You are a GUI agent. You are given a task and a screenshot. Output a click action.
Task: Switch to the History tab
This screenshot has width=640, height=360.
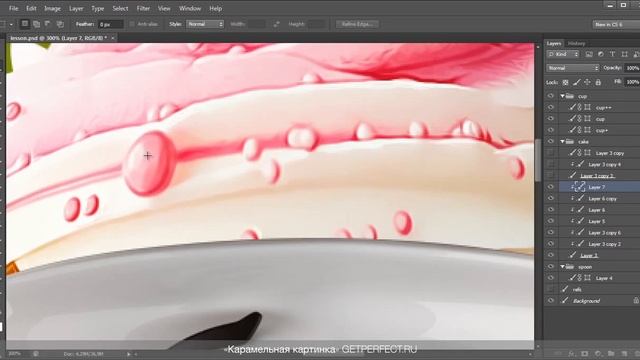(576, 43)
